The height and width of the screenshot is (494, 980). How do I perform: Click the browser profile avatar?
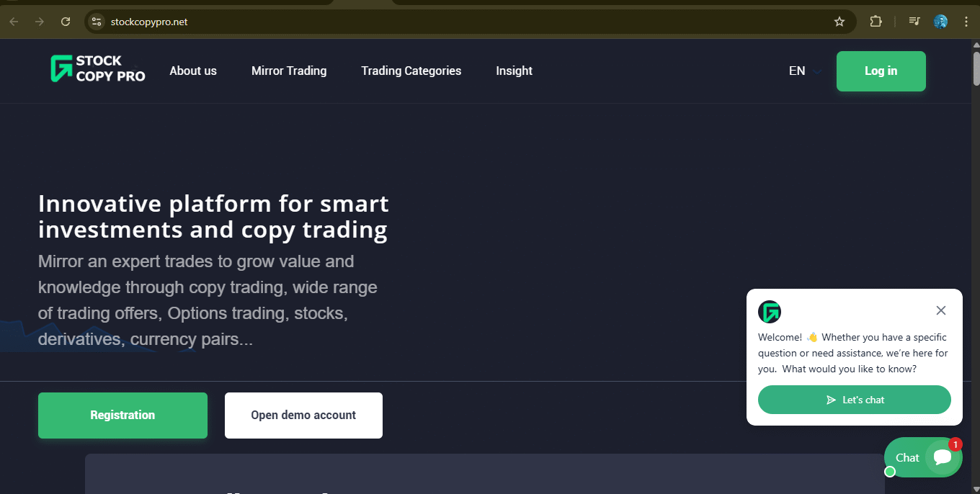pos(940,22)
